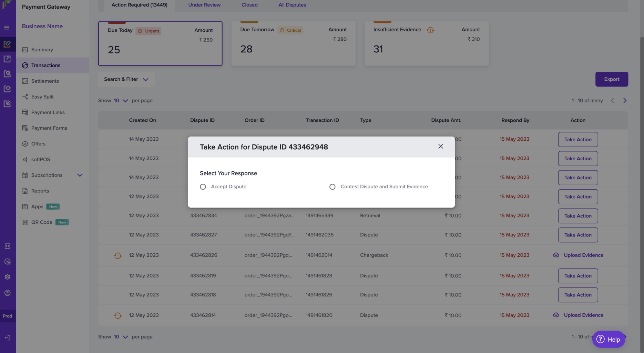Click the warning icon beside dispute 433462826
Image resolution: width=644 pixels, height=353 pixels.
117,255
